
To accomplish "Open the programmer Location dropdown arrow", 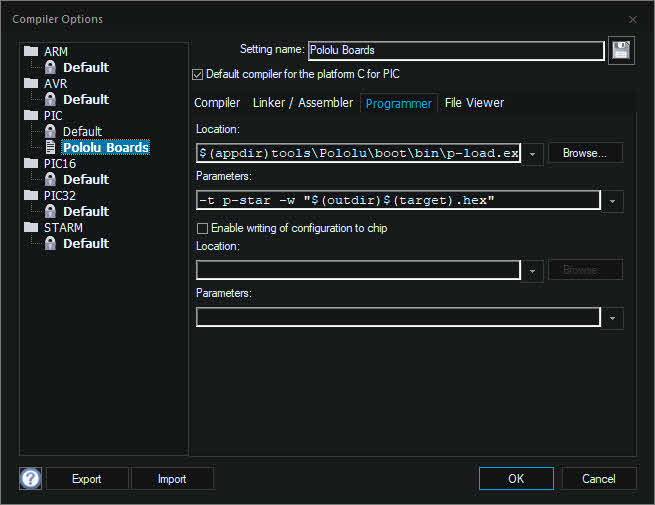I will (532, 154).
